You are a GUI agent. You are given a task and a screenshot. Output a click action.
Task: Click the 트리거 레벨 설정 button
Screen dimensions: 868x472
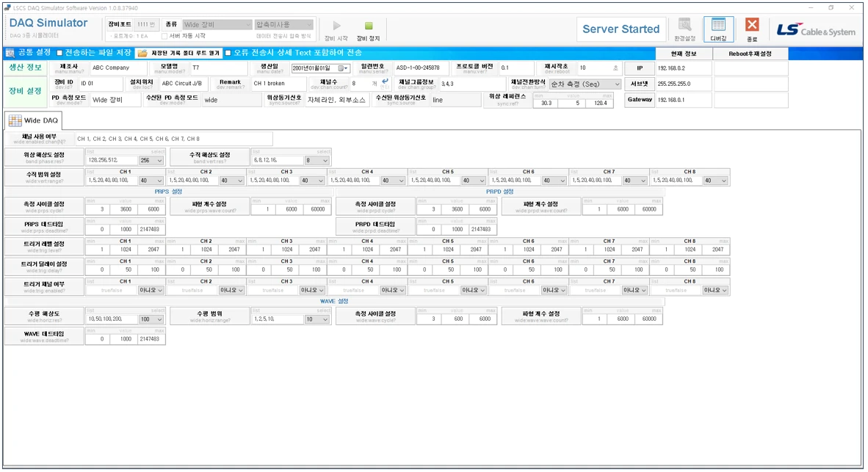44,246
